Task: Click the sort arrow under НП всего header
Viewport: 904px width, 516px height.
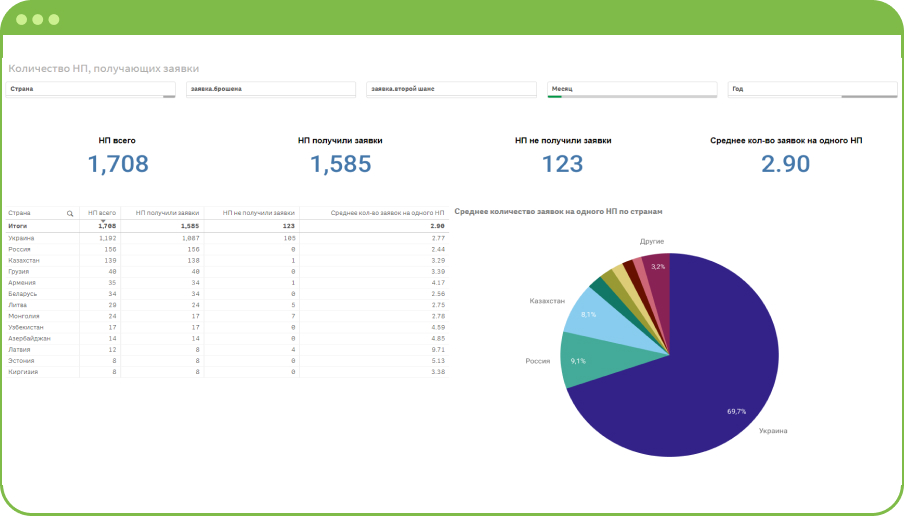Action: point(102,220)
